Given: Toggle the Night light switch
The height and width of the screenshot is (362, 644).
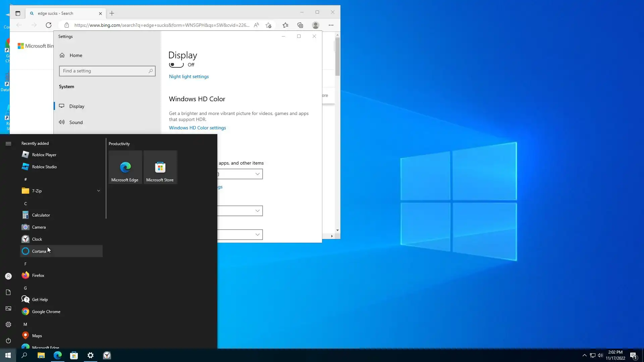Looking at the screenshot, I should tap(176, 65).
